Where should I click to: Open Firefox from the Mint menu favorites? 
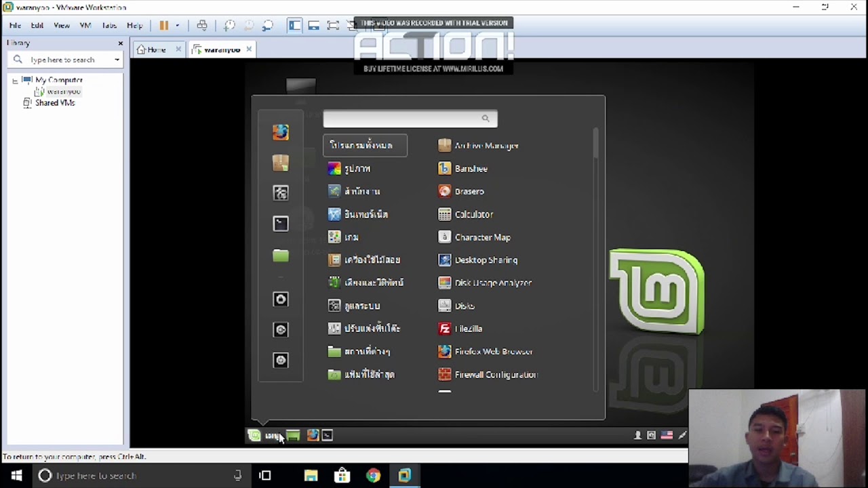(281, 131)
